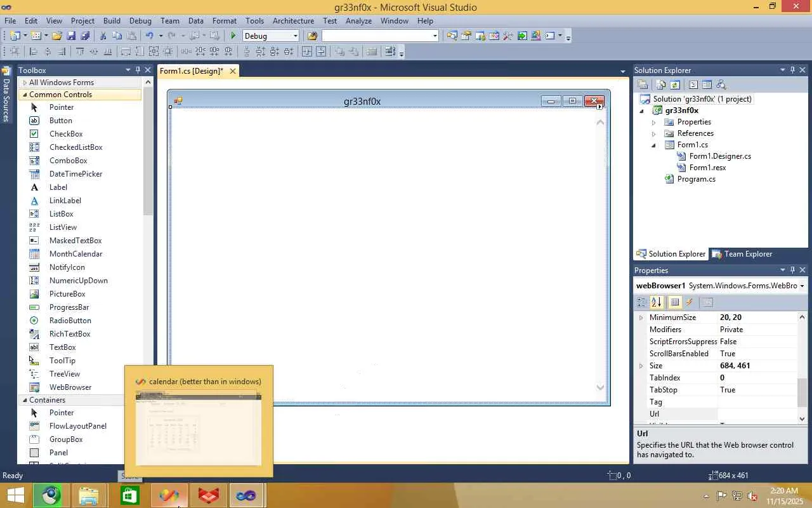Viewport: 812px width, 508px height.
Task: Open the green Store app on the taskbar
Action: pos(129,495)
